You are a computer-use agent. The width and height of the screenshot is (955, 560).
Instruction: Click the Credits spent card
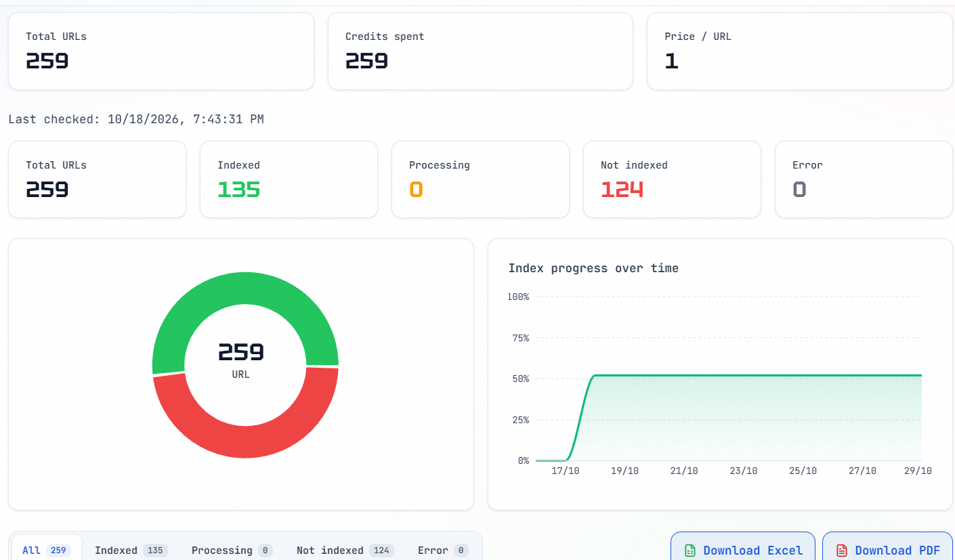pyautogui.click(x=480, y=51)
